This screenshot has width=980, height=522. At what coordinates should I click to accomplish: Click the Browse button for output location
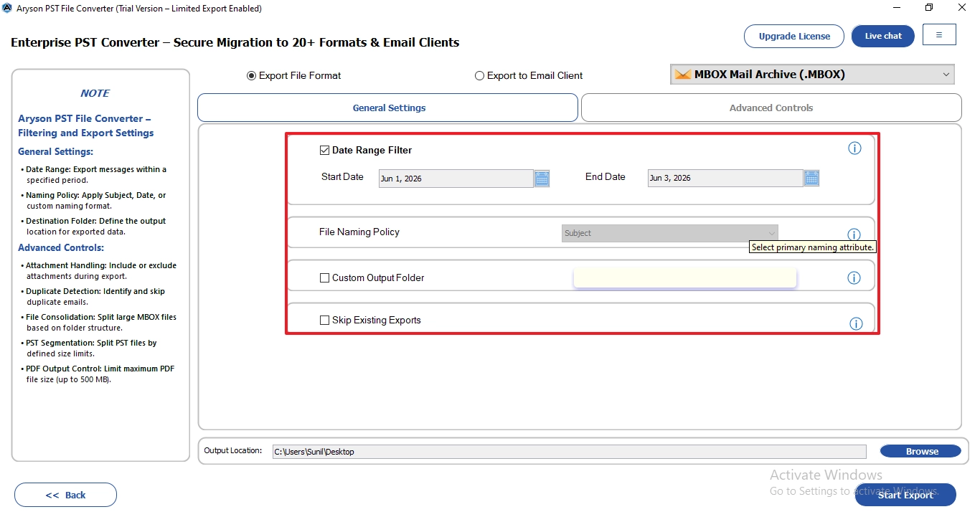pyautogui.click(x=920, y=451)
